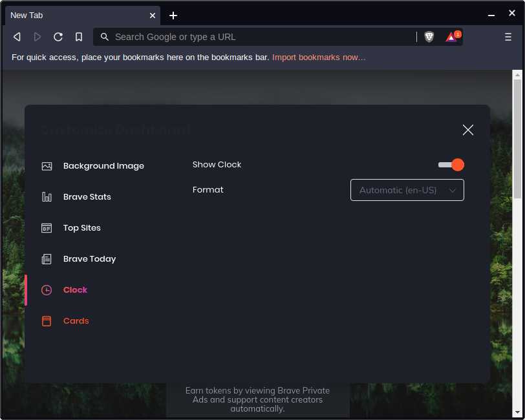This screenshot has height=420, width=525.
Task: Open the Brave Rewards triangle icon
Action: [x=451, y=37]
